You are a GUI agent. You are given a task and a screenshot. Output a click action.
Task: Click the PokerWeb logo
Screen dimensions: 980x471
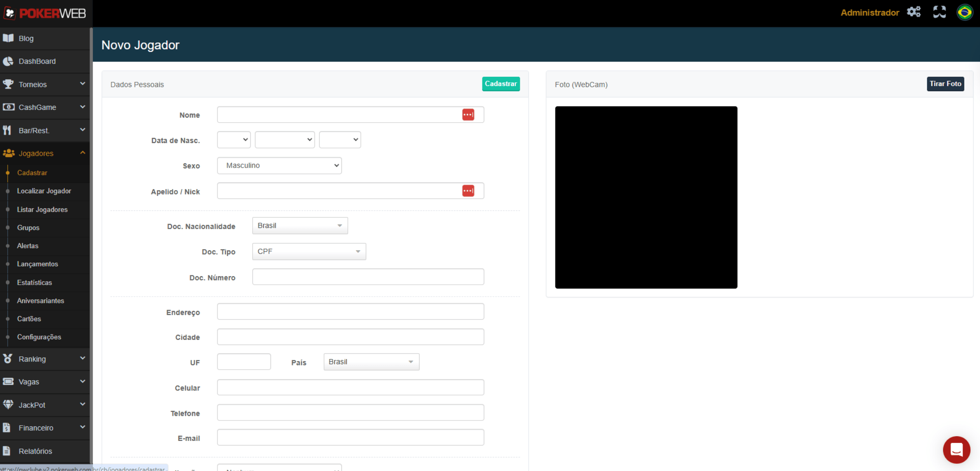[x=45, y=13]
